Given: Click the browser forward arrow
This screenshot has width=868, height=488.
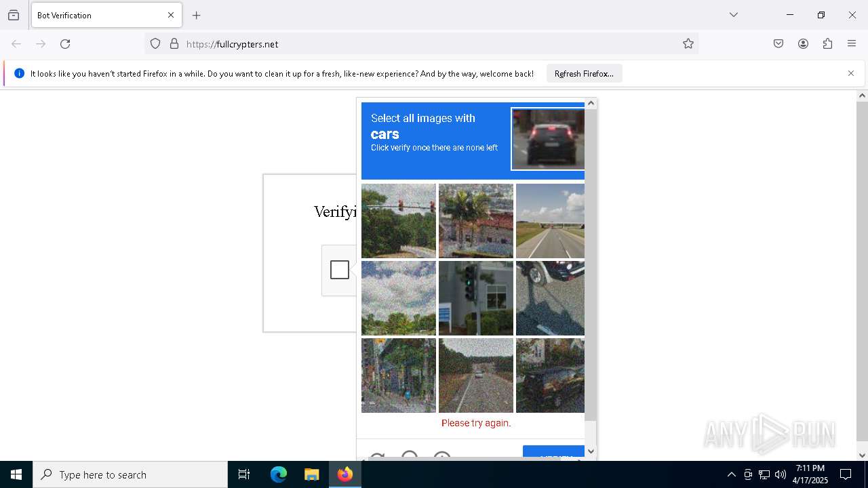Looking at the screenshot, I should [x=41, y=44].
